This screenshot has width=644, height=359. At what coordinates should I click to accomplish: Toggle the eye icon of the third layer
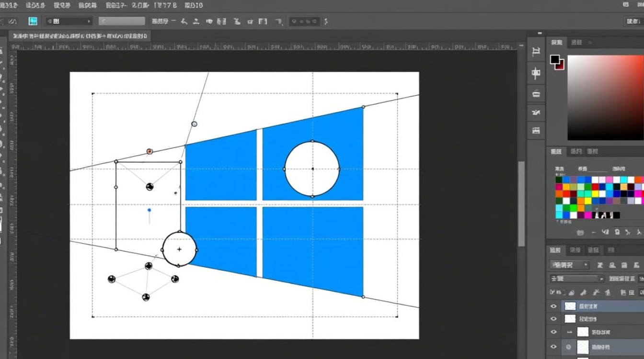tap(554, 332)
